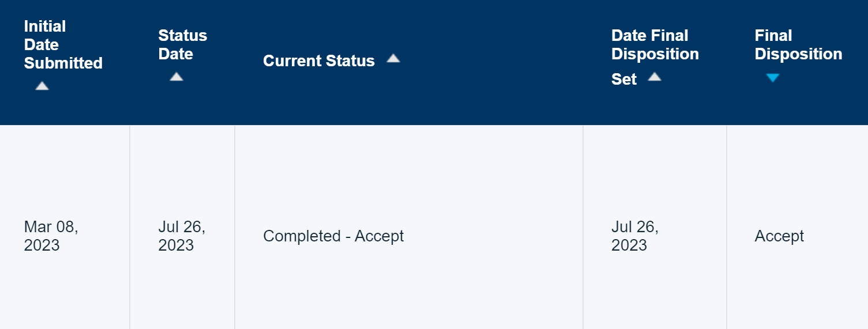868x329 pixels.
Task: Click sort arrow beside Current Status
Action: point(393,58)
